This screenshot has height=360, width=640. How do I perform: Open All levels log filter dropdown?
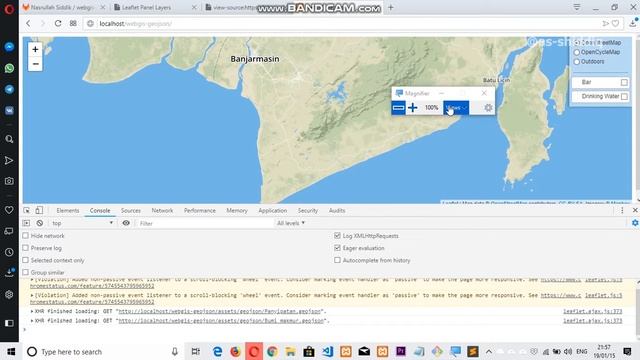pyautogui.click(x=291, y=223)
